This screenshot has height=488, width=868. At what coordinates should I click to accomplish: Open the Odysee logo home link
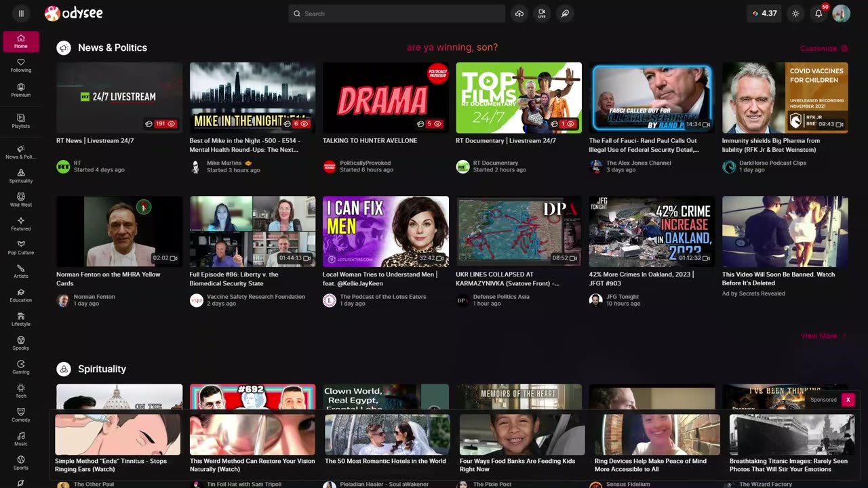74,14
